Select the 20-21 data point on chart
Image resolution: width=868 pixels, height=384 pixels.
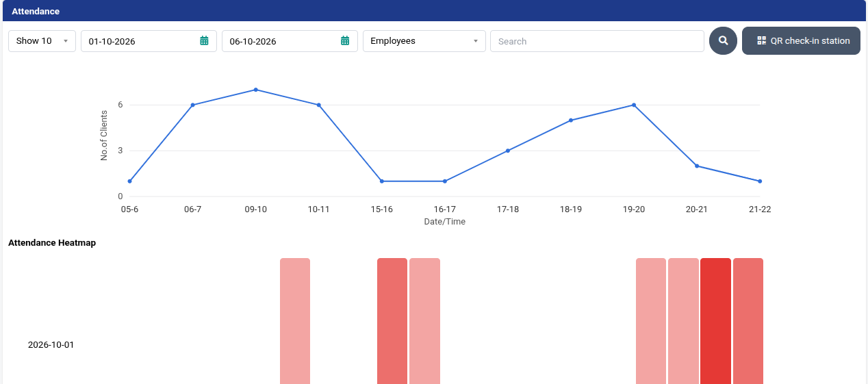(697, 166)
